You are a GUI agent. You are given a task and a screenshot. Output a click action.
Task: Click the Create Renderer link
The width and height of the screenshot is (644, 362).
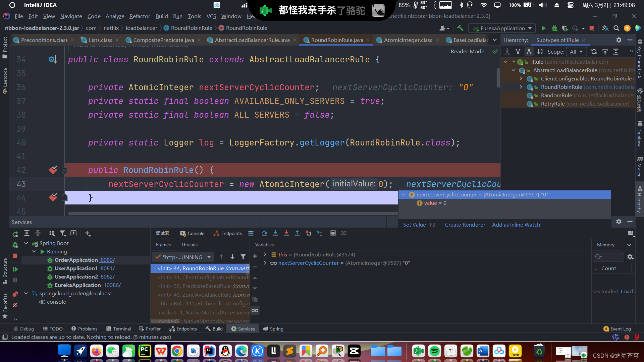click(465, 225)
